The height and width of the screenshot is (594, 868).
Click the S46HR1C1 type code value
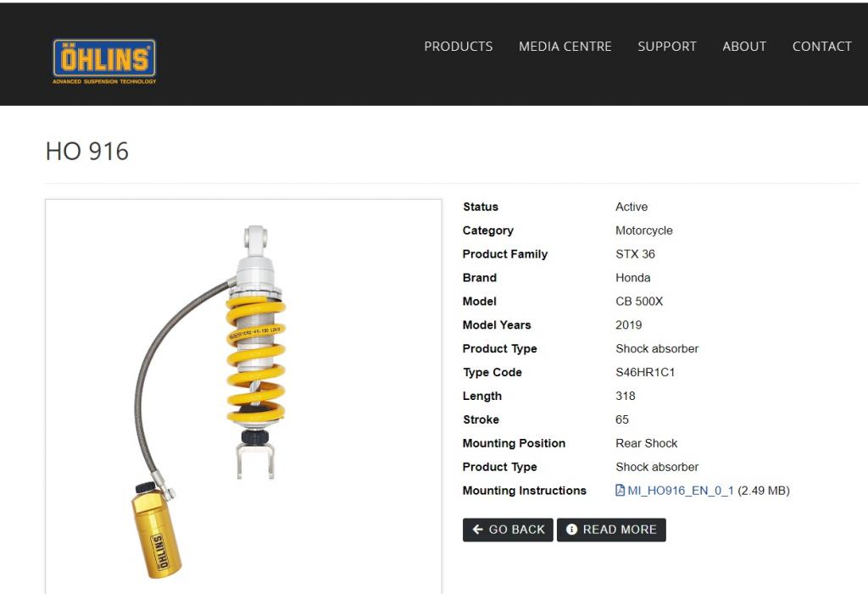coord(645,373)
